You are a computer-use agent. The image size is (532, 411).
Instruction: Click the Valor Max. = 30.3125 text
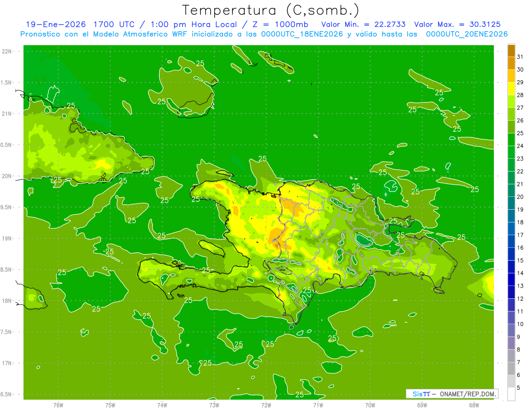458,24
